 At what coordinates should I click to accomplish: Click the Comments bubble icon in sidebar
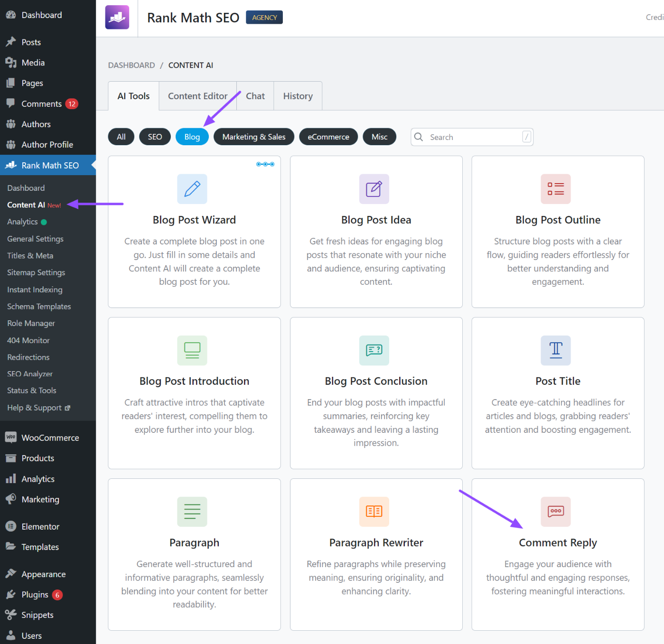[x=10, y=103]
